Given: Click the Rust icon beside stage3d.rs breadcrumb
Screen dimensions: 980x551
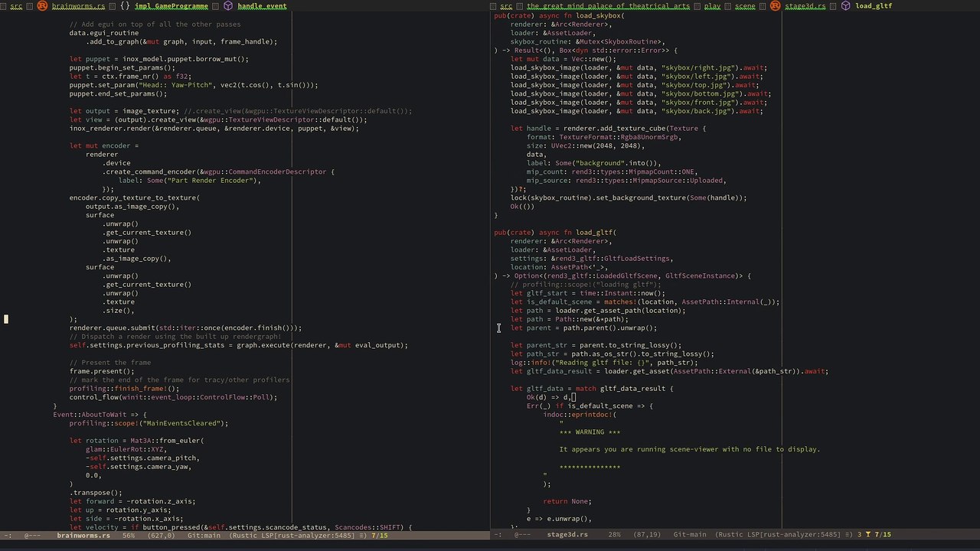Looking at the screenshot, I should click(775, 5).
